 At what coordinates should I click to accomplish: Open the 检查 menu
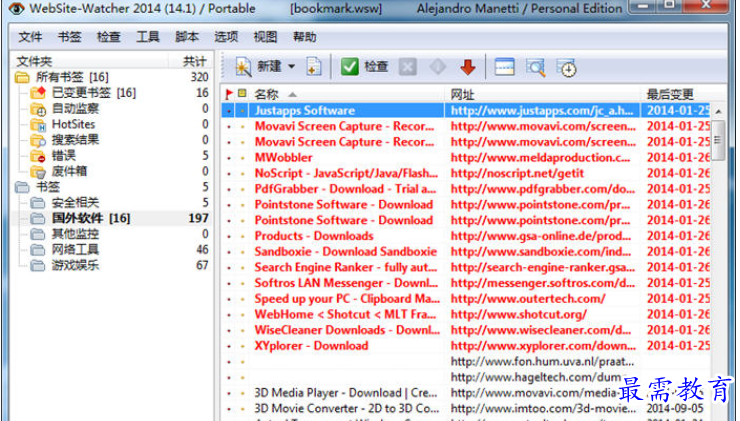109,37
